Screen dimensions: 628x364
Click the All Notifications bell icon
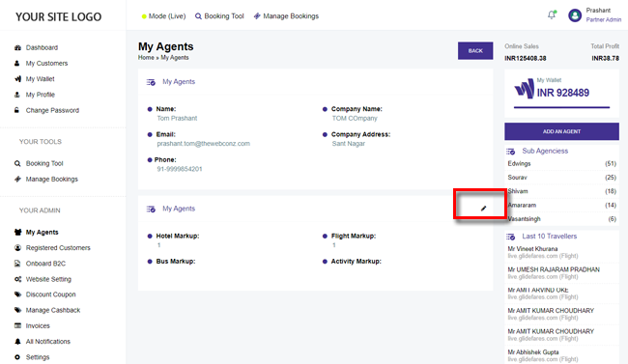17,341
